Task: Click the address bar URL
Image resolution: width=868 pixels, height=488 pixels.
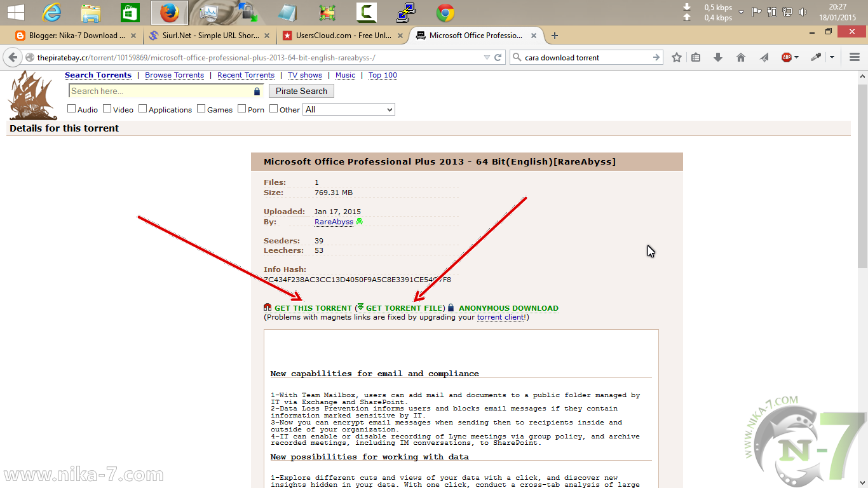Action: pos(207,57)
